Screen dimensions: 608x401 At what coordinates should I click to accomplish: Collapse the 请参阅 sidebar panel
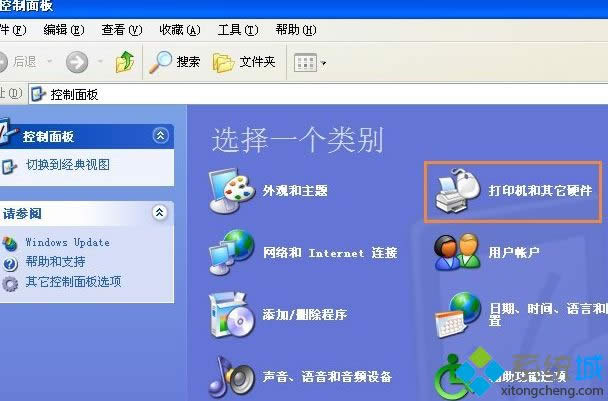[x=160, y=212]
